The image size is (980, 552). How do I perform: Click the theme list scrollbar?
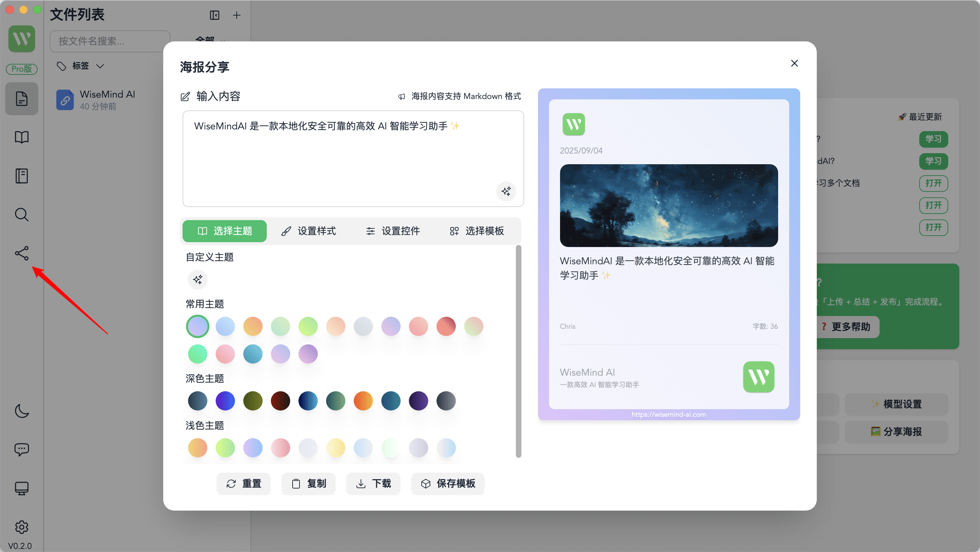(518, 351)
